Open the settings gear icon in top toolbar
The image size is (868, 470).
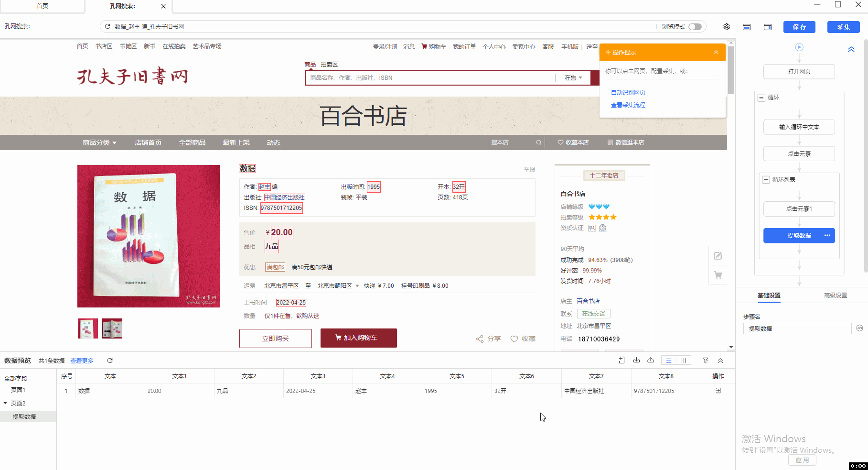(727, 27)
